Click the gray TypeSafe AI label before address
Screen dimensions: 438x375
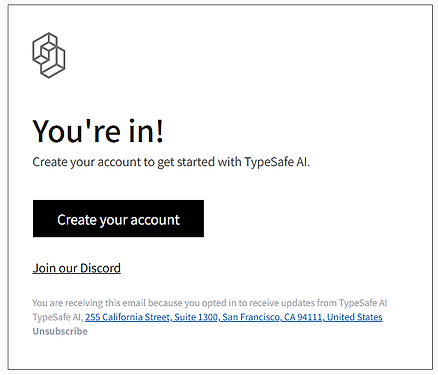pos(57,317)
